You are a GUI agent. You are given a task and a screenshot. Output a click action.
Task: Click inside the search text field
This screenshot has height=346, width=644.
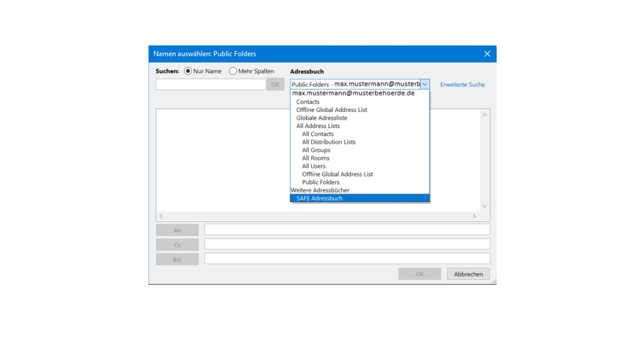211,84
